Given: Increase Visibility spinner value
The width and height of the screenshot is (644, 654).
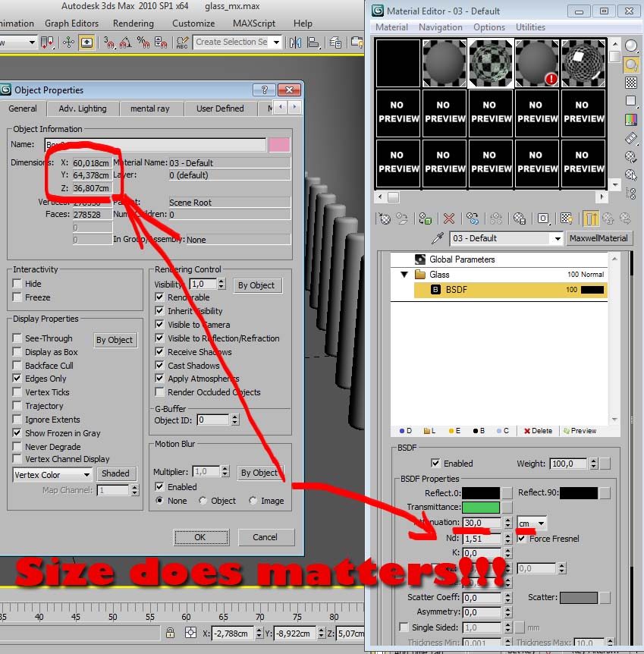Looking at the screenshot, I should 221,281.
